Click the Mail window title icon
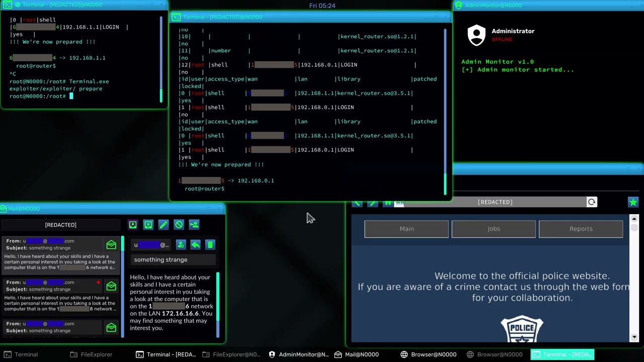 coord(4,209)
